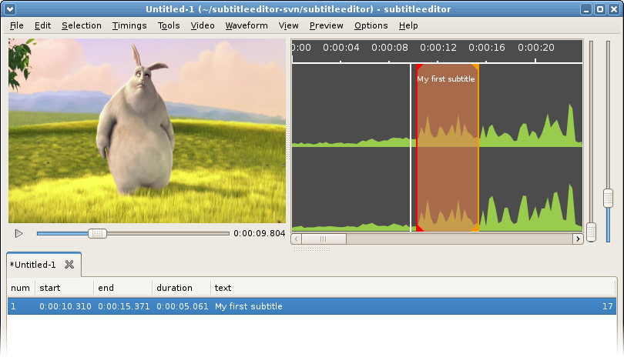Minimize the subtitleeditor window
Viewport: 624px width, 364px height.
tap(585, 9)
